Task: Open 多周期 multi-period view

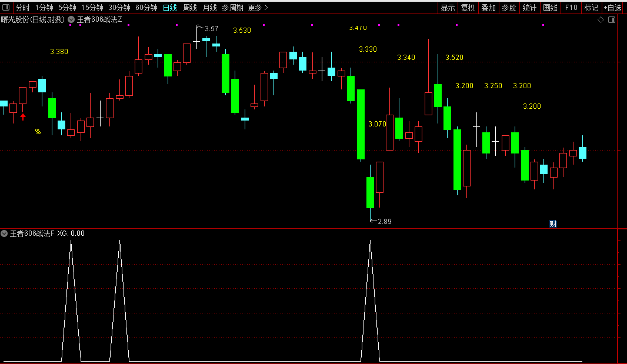Action: click(x=233, y=8)
